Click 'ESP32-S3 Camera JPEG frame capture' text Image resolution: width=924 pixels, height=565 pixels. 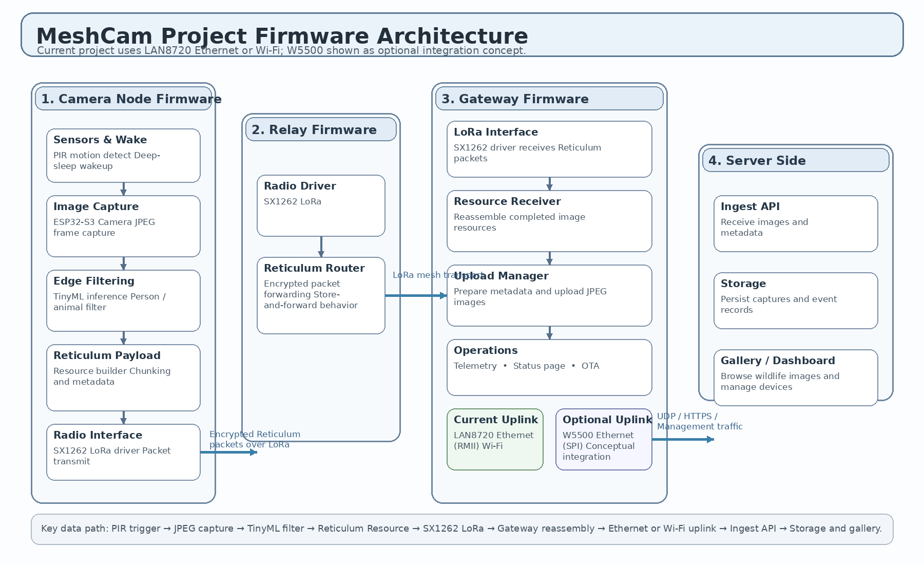(104, 227)
